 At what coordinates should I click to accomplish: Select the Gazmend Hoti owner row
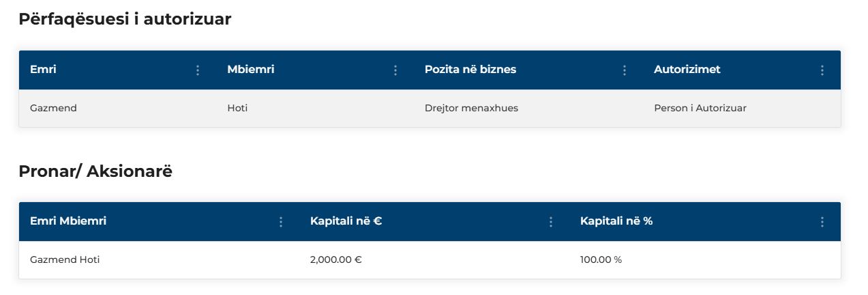coord(430,260)
